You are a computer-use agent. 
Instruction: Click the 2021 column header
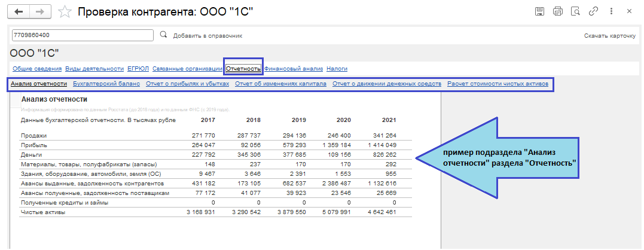click(389, 120)
